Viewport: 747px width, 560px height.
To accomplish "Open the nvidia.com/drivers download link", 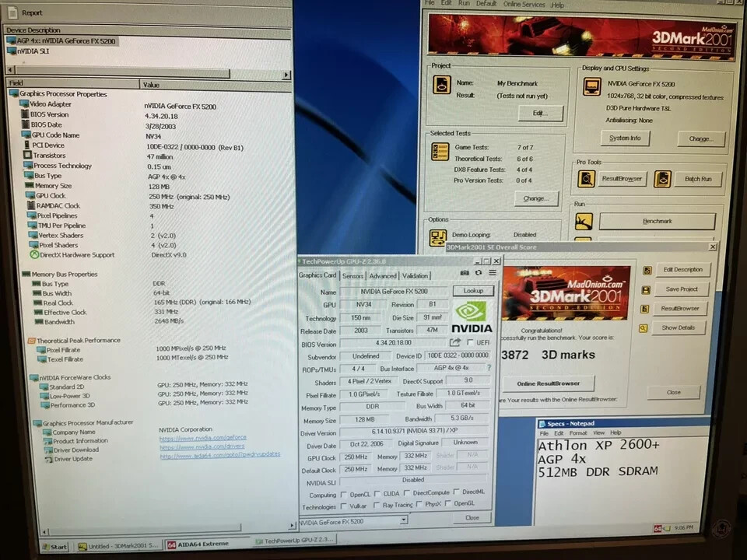I will click(x=202, y=446).
